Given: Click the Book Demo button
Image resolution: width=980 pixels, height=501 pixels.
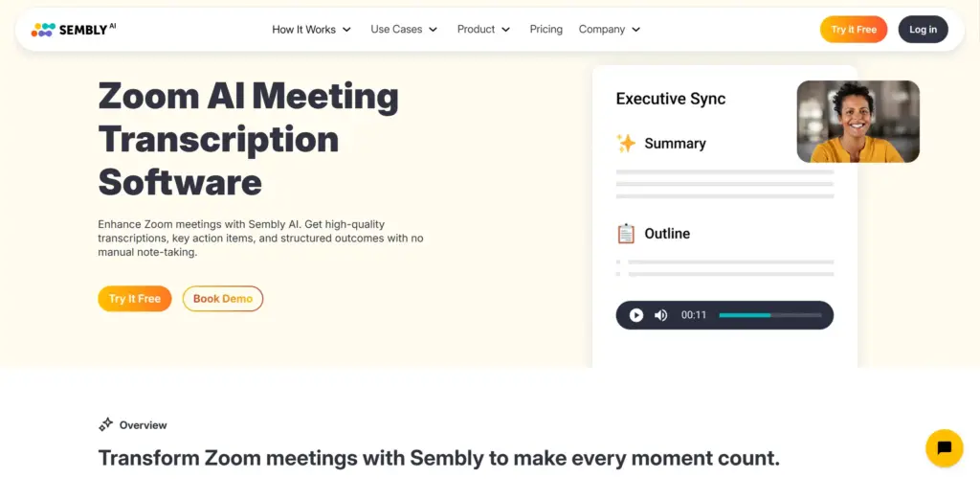Looking at the screenshot, I should [x=223, y=299].
